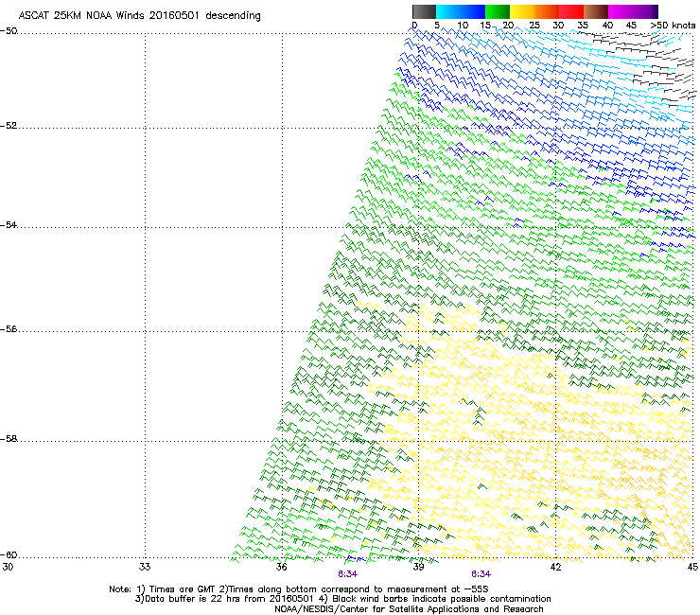Click the 6:34 time marker between longitudes 36 and 39
The width and height of the screenshot is (700, 615).
[x=347, y=574]
